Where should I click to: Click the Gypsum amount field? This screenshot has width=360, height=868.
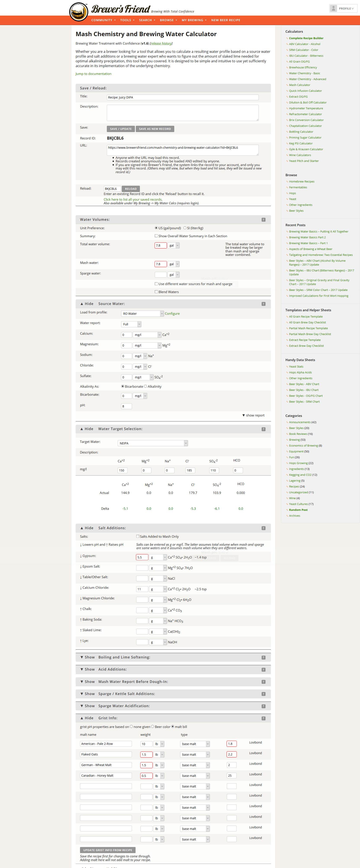[x=142, y=557]
